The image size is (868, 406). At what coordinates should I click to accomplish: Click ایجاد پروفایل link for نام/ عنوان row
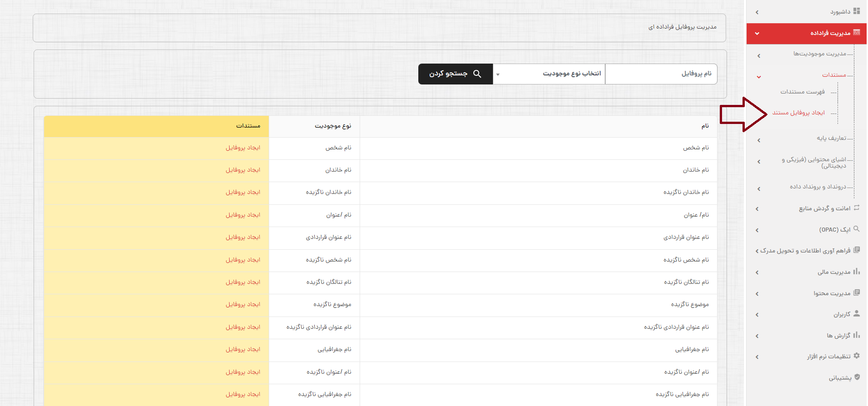pos(243,215)
